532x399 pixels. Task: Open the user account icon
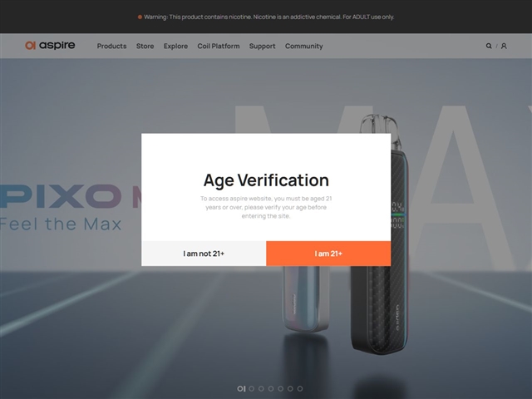(504, 46)
